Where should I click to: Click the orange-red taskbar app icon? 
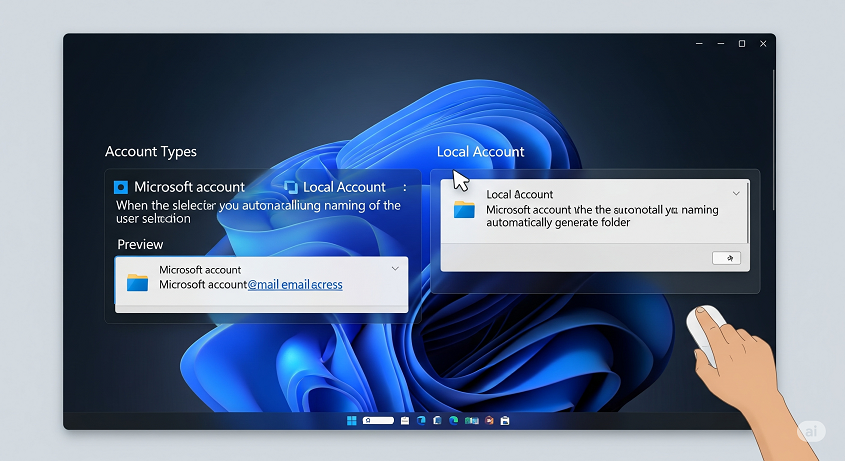tap(489, 421)
